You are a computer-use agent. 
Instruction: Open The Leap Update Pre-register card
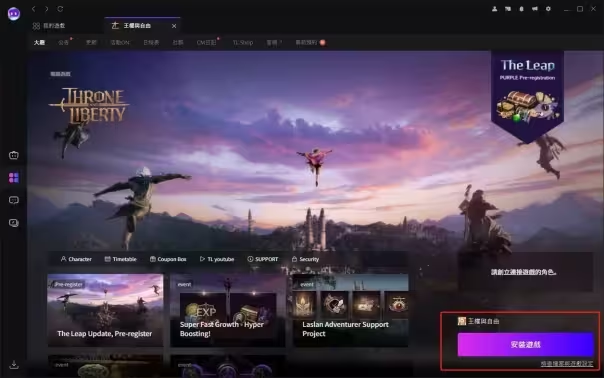(106, 310)
